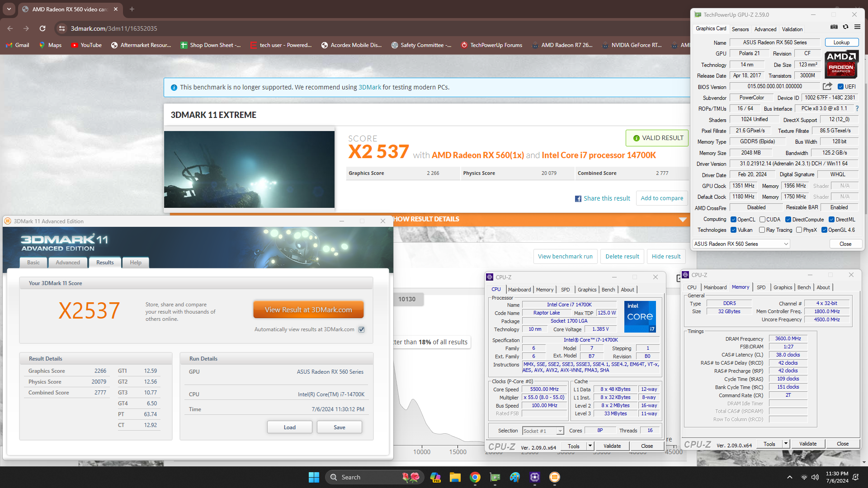Open Paint from the taskbar
868x488 pixels.
coord(515,477)
